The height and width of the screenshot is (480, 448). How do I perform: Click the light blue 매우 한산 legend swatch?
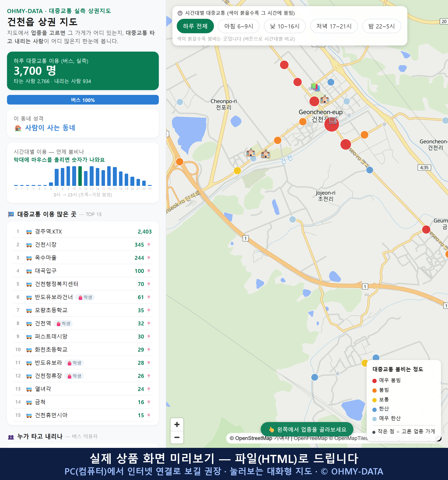point(374,419)
